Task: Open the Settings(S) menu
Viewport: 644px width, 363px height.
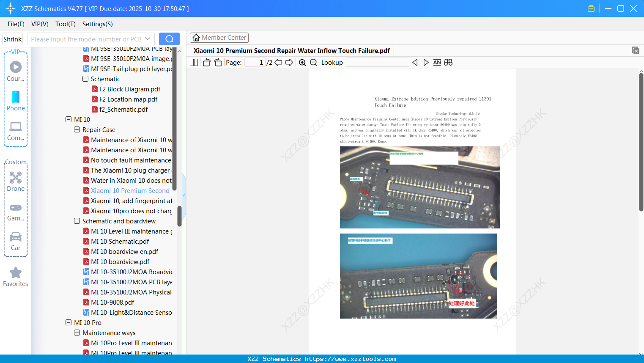Action: click(98, 24)
